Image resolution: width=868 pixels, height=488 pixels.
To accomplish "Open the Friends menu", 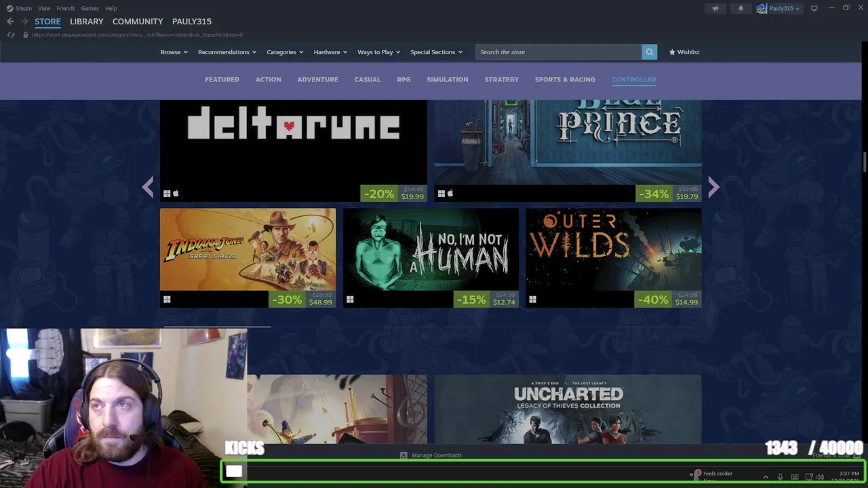I will pos(66,8).
